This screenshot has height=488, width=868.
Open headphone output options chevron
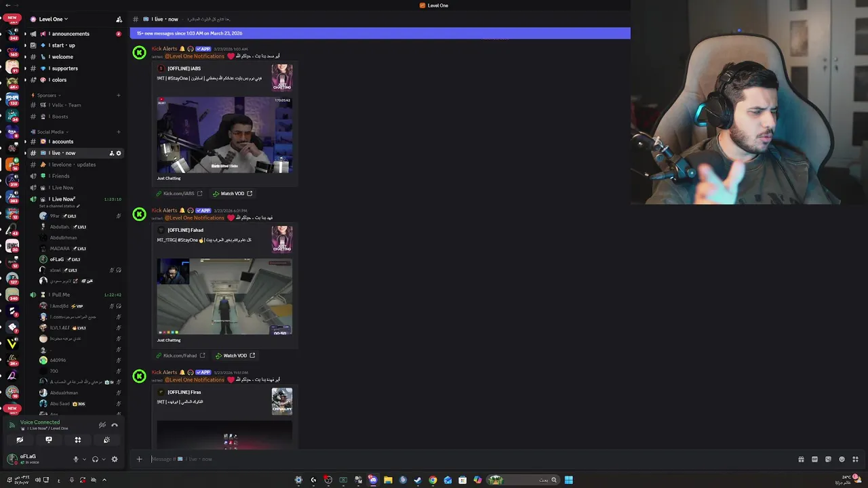104,459
